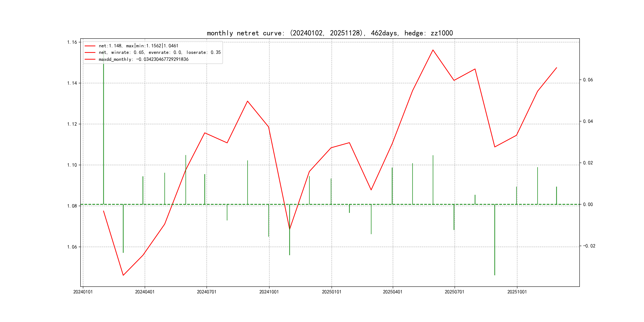Click the chart title text
The width and height of the screenshot is (644, 322).
(330, 33)
